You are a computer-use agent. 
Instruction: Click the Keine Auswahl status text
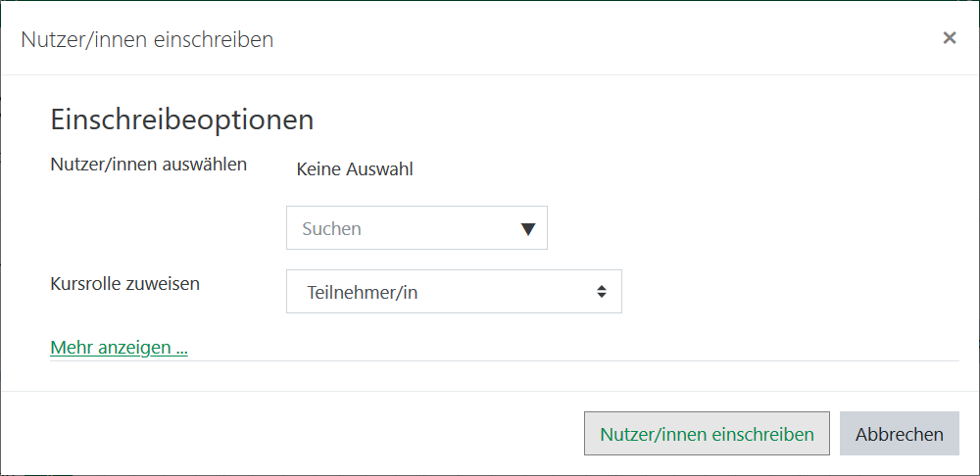354,169
